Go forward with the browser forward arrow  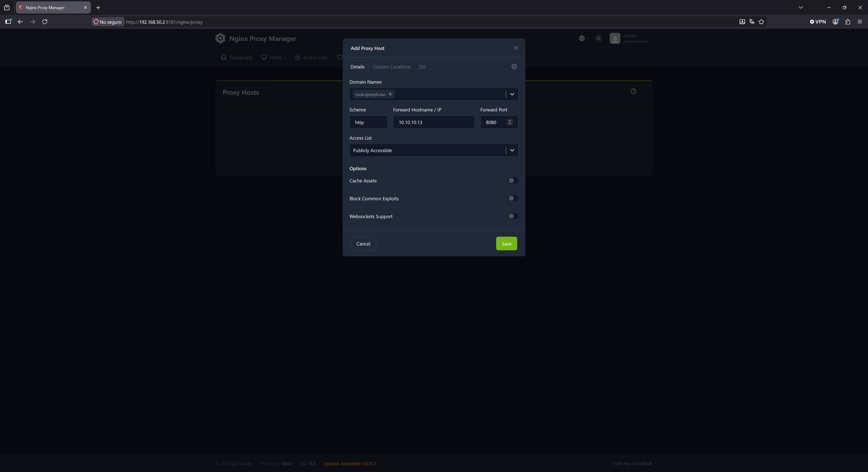[x=32, y=22]
